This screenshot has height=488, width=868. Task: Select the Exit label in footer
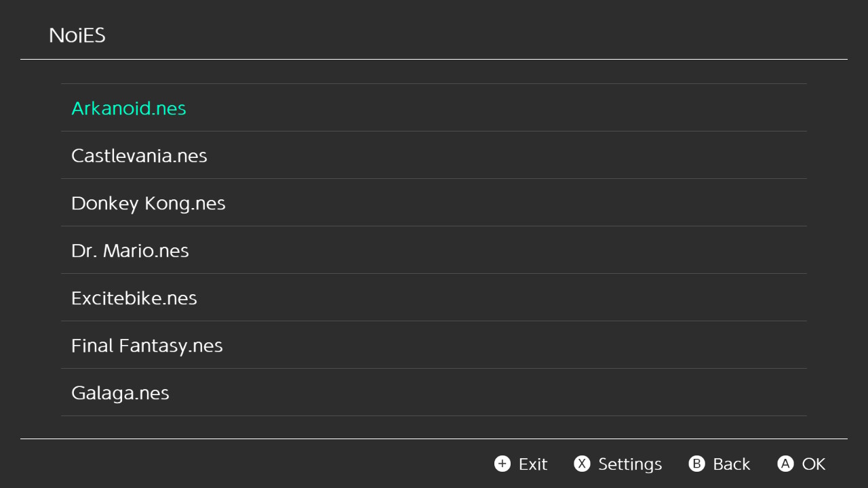[x=533, y=464]
